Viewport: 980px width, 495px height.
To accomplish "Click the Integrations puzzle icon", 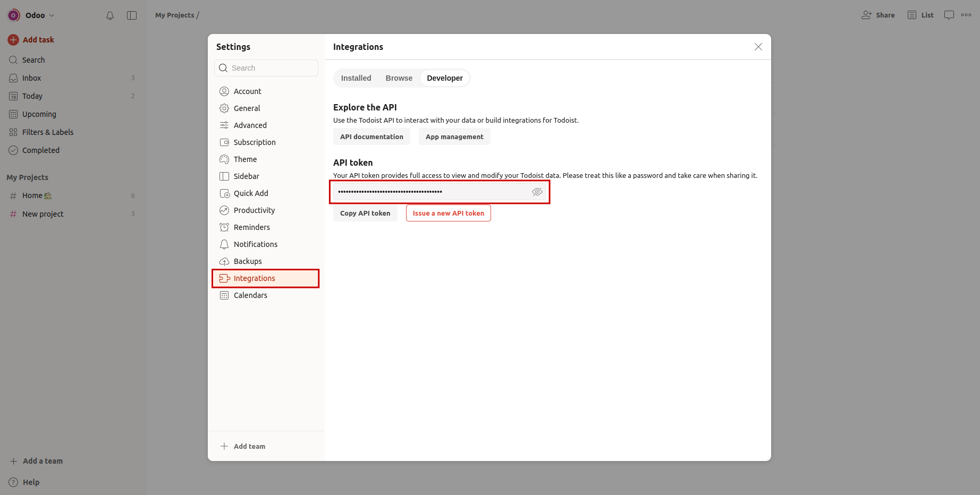I will [x=224, y=278].
